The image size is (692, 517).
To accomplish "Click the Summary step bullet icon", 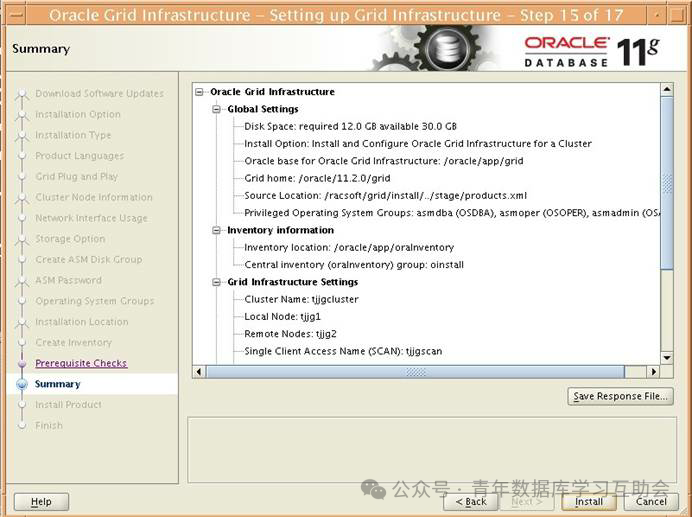I will click(x=22, y=384).
